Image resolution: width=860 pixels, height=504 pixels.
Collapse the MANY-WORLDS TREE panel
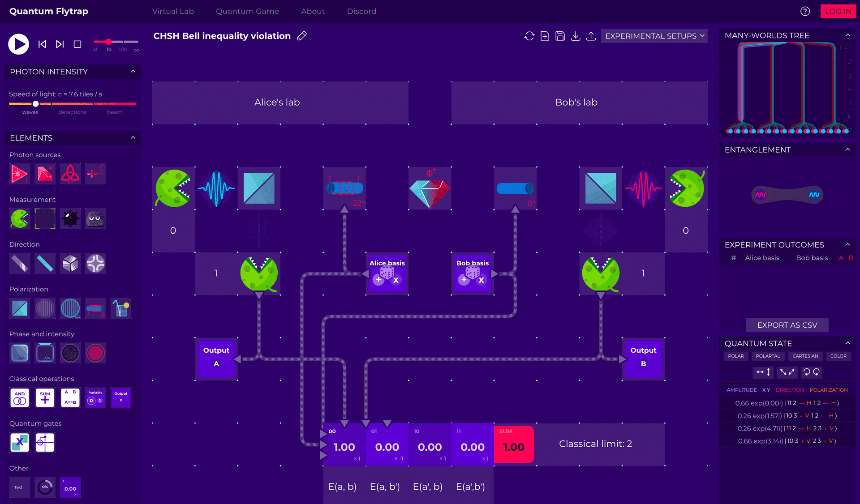(848, 35)
